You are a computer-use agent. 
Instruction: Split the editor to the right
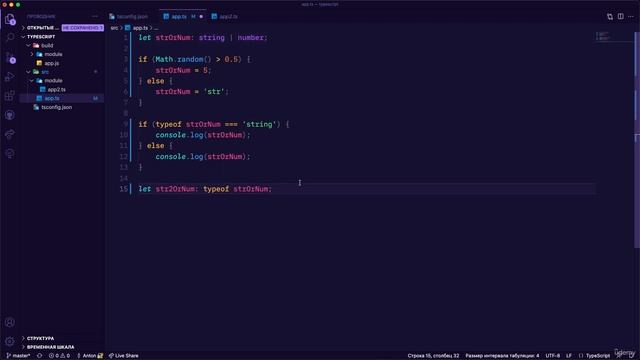tap(620, 16)
